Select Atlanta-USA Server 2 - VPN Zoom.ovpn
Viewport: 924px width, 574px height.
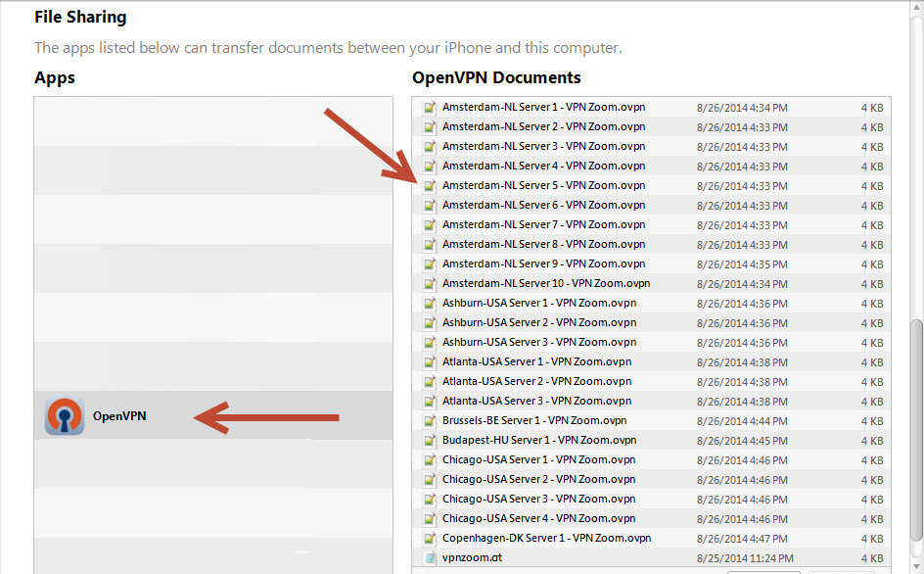tap(536, 381)
